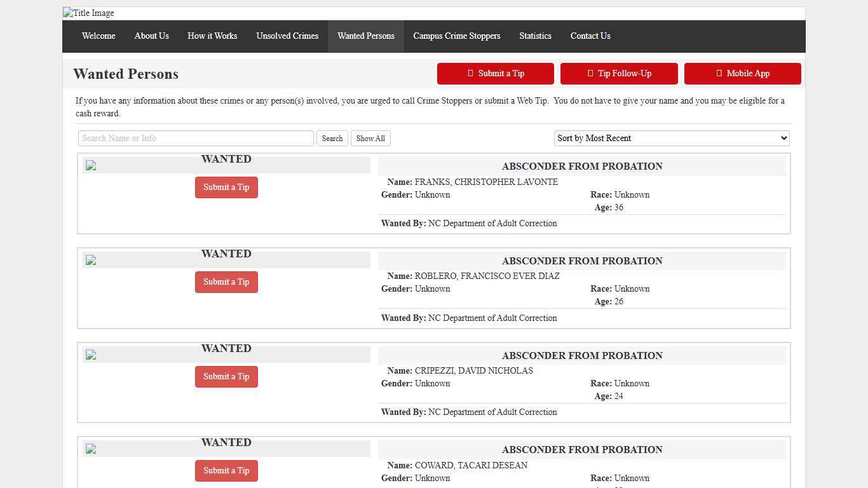Screen dimensions: 868x488
Task: Focus the Search Name or Info field
Action: (x=196, y=139)
